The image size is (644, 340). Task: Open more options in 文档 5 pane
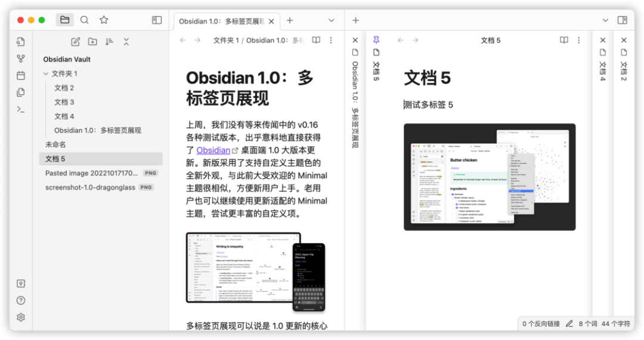click(578, 40)
